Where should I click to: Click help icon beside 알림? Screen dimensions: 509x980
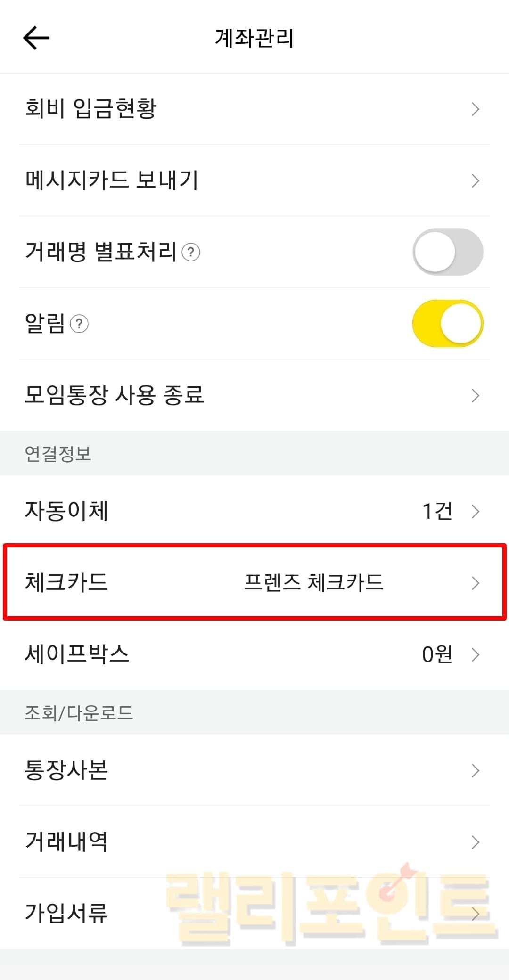click(x=79, y=324)
